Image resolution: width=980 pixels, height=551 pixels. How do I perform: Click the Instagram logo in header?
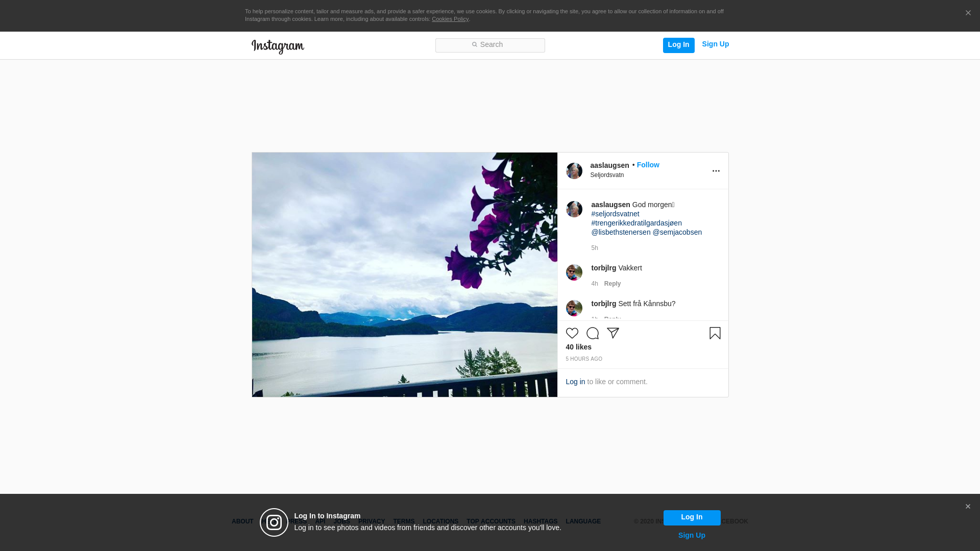[x=278, y=46]
